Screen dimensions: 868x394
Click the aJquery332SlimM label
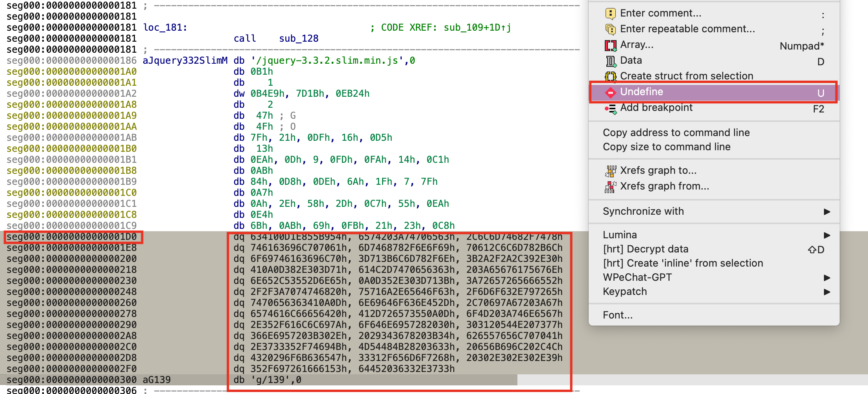coord(185,61)
